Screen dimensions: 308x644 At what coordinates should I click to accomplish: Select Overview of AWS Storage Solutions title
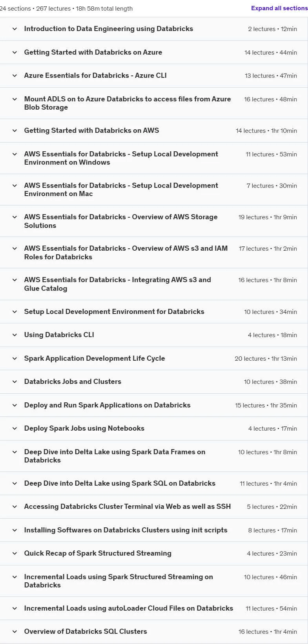(121, 221)
